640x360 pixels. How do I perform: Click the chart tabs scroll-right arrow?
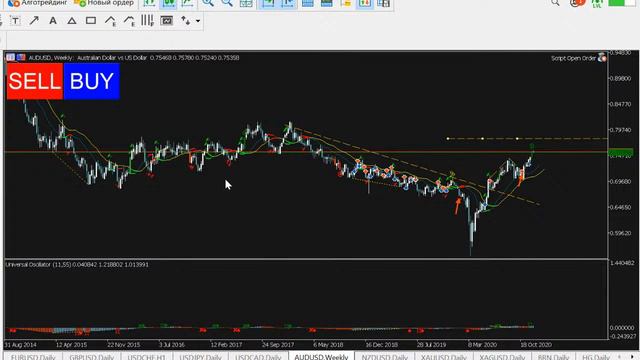633,357
